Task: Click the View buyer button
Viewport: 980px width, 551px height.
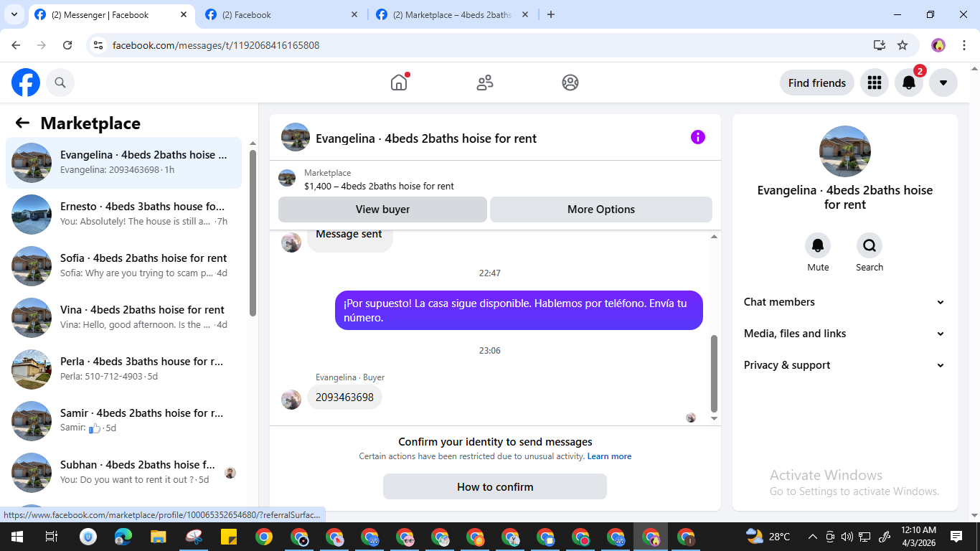Action: pos(382,209)
